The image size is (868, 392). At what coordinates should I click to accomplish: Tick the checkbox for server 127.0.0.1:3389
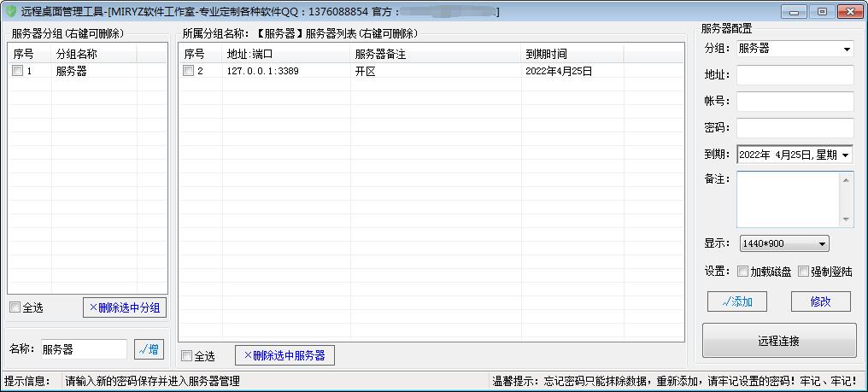(x=188, y=71)
